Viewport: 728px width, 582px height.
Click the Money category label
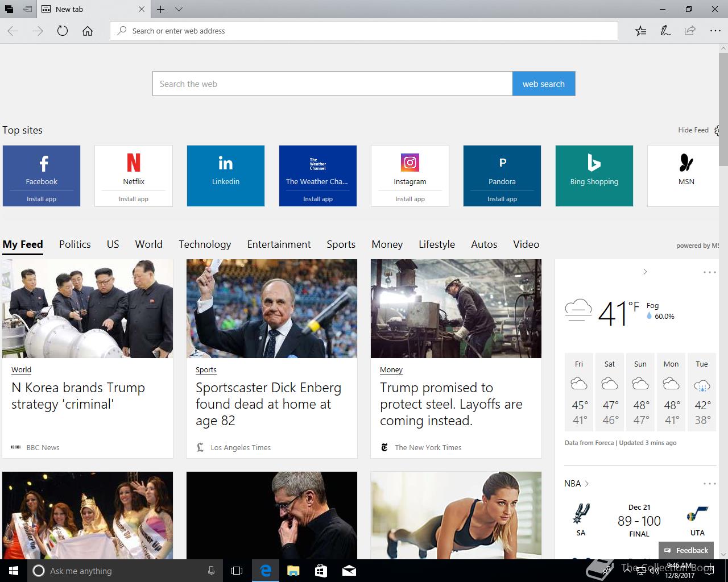pos(391,369)
